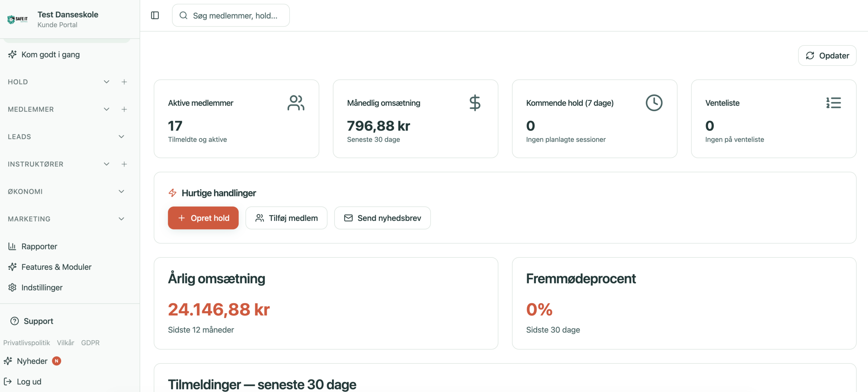Open Rapporter from the sidebar
The image size is (868, 392).
coord(39,246)
